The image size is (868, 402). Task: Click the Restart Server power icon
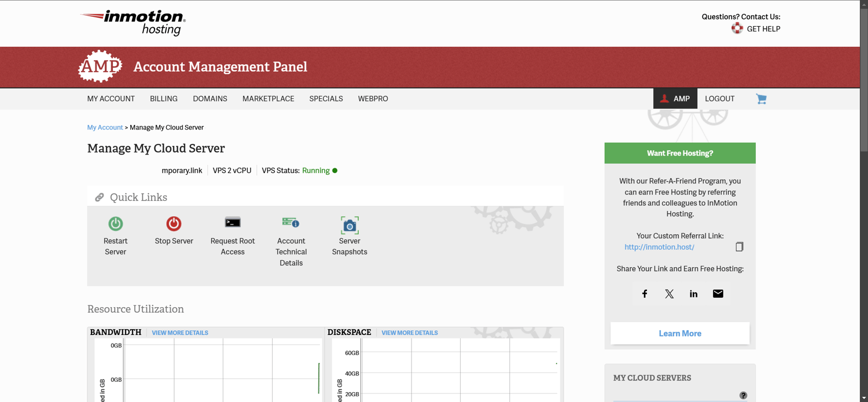(x=116, y=223)
